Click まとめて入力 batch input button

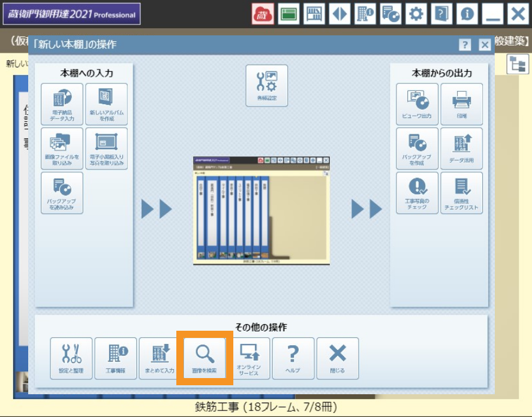click(x=160, y=358)
